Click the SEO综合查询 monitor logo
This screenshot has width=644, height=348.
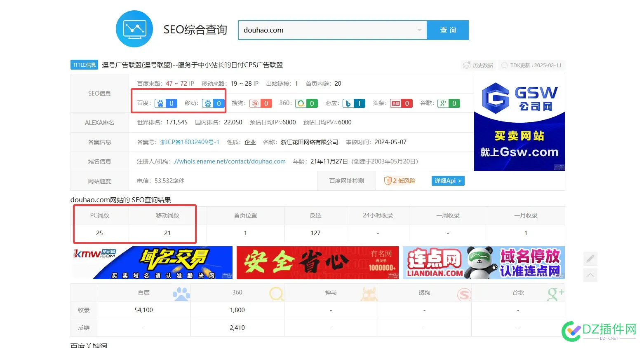coord(134,29)
